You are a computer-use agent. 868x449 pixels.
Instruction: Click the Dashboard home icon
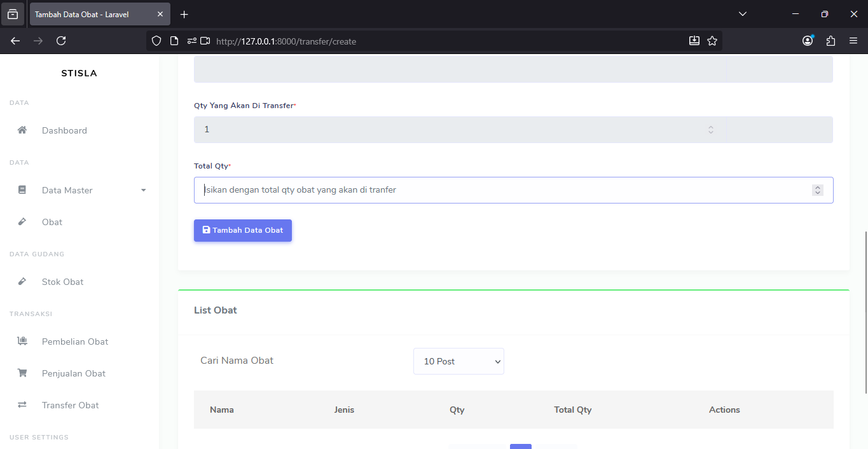[x=22, y=130]
